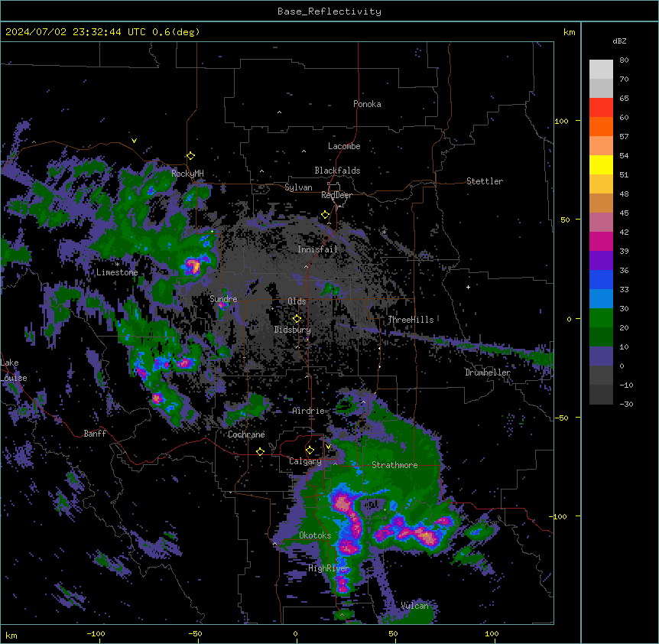Click the Calgary city label

point(305,461)
